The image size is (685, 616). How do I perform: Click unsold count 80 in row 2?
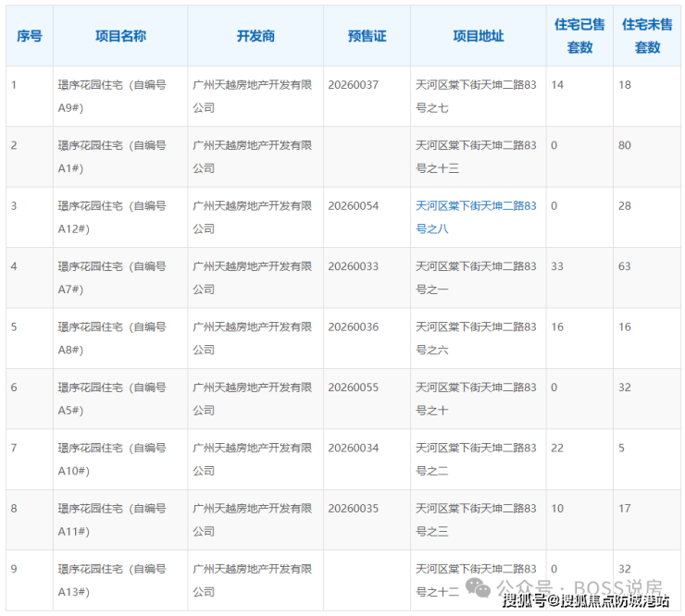(x=625, y=145)
